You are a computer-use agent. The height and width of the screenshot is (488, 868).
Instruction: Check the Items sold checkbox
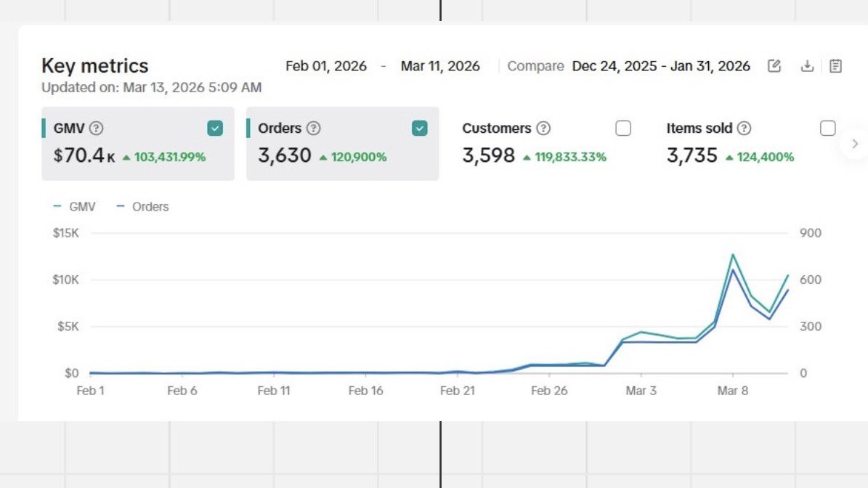828,129
